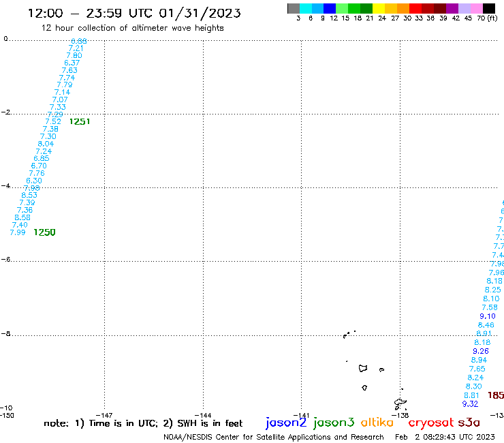Image resolution: width=504 pixels, height=443 pixels.
Task: Click wave height value 7.58
Action: [490, 307]
